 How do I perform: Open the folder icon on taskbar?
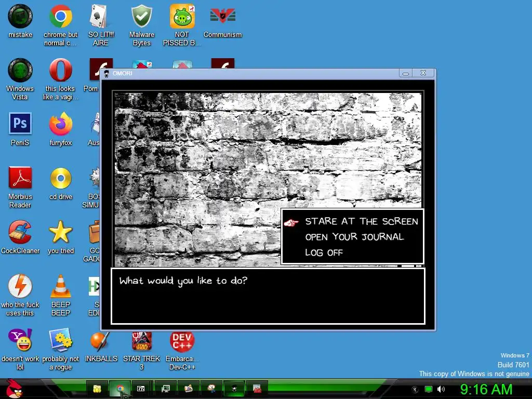coord(97,389)
